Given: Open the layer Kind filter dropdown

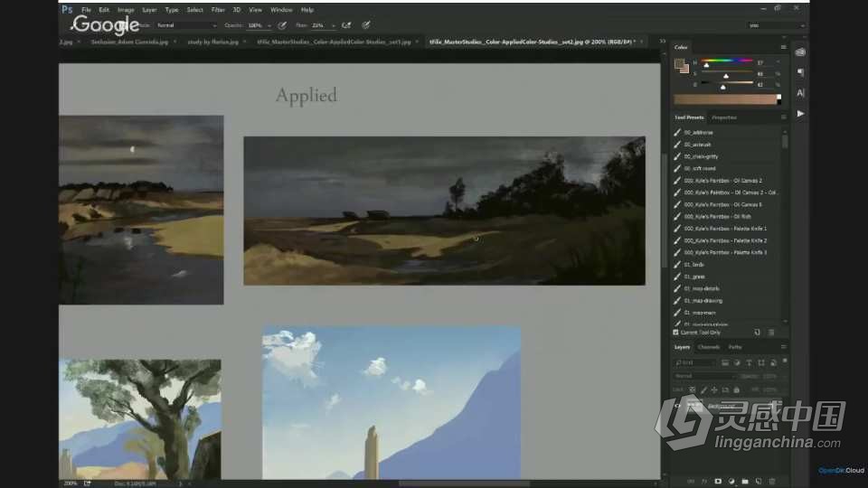Looking at the screenshot, I should pos(695,363).
